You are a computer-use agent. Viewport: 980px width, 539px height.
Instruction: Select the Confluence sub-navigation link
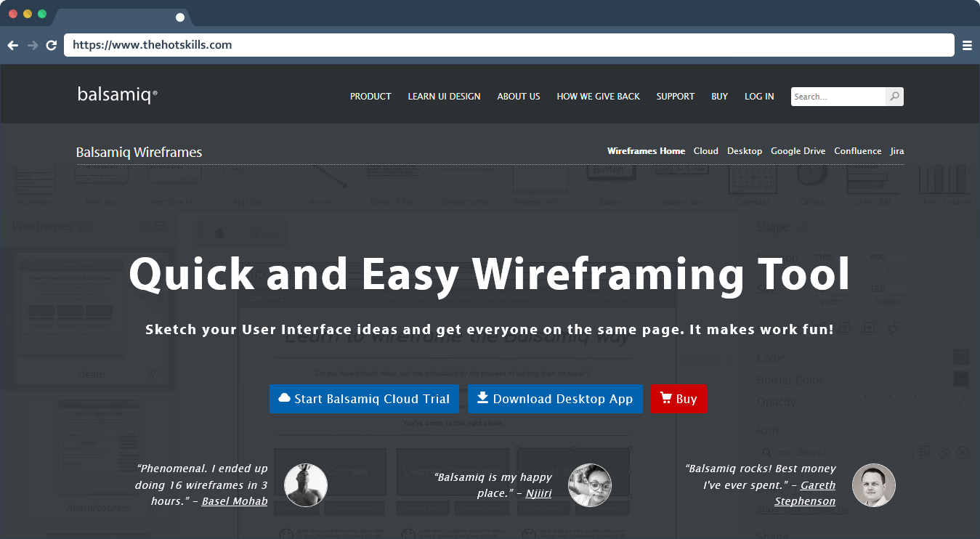coord(858,151)
